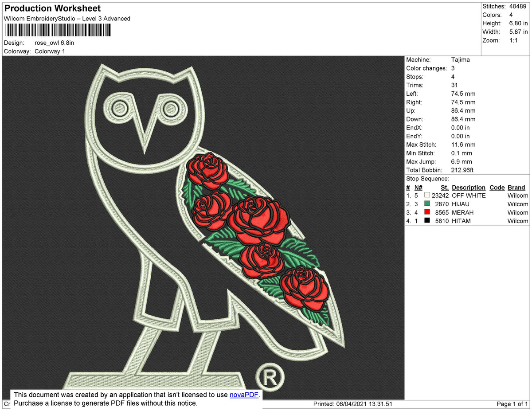Click the barcode under Production Worksheet

coord(58,30)
